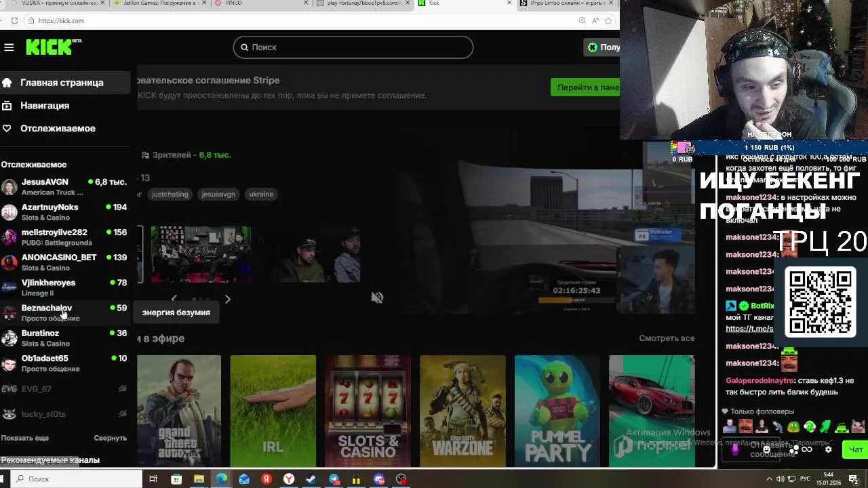This screenshot has width=868, height=488.
Task: Open the red Yandex Я icon on the taskbar
Action: (267, 479)
